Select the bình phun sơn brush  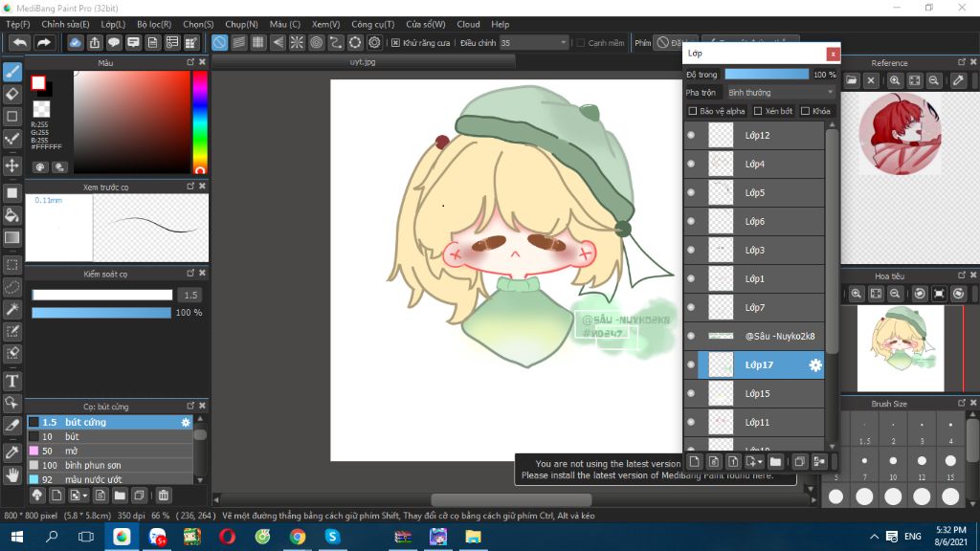pos(111,466)
